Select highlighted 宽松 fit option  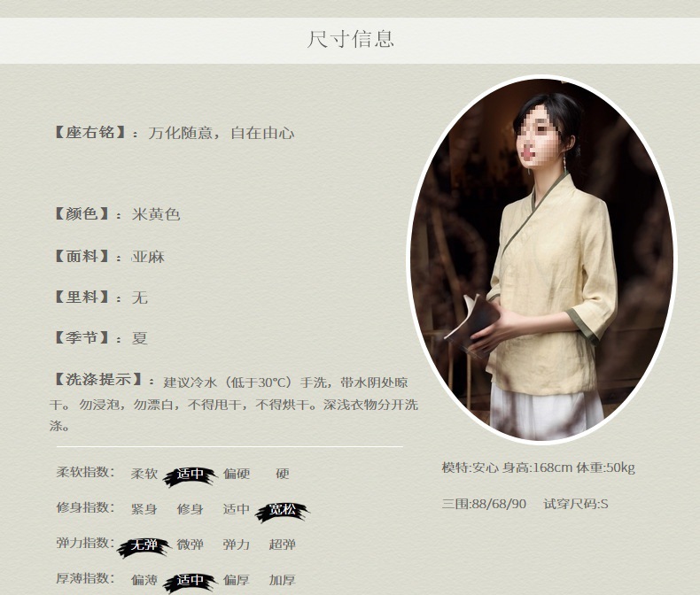282,510
